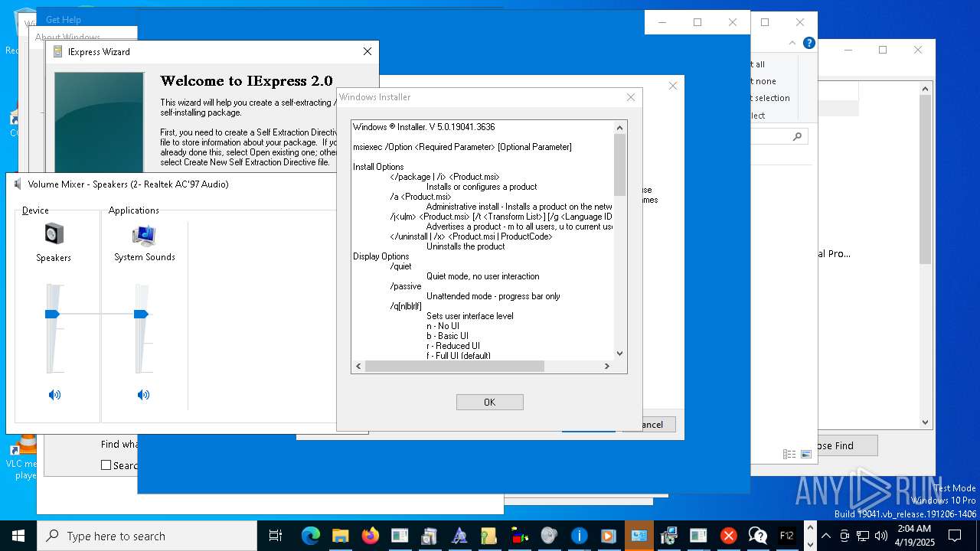Click the F12 icon on the taskbar
980x551 pixels.
(787, 536)
